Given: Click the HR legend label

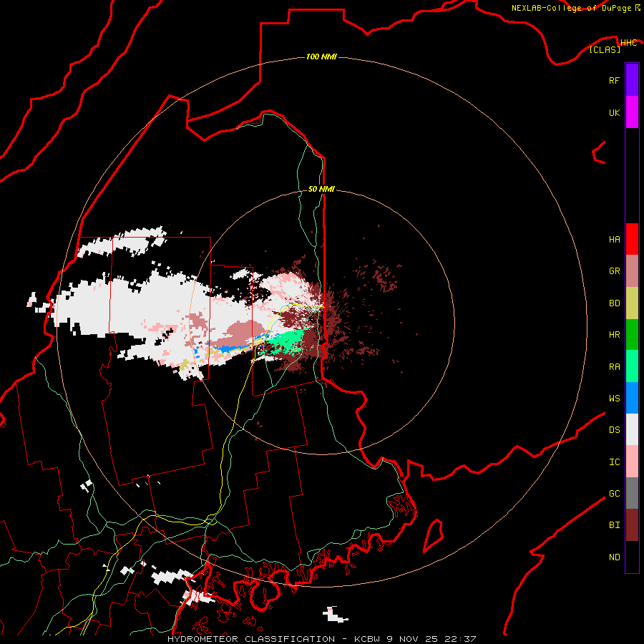Looking at the screenshot, I should (x=614, y=335).
